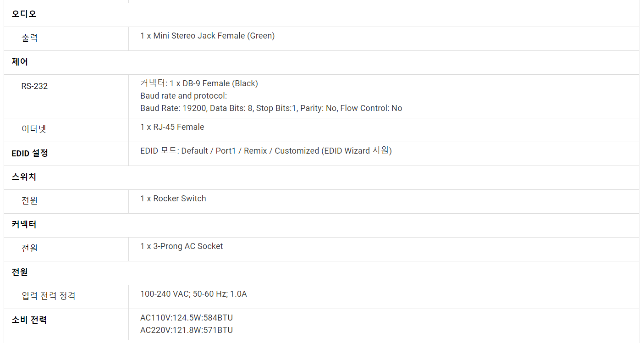Viewport: 644px width, 343px height.
Task: Select the EDID 모드 description text
Action: pyautogui.click(x=266, y=151)
